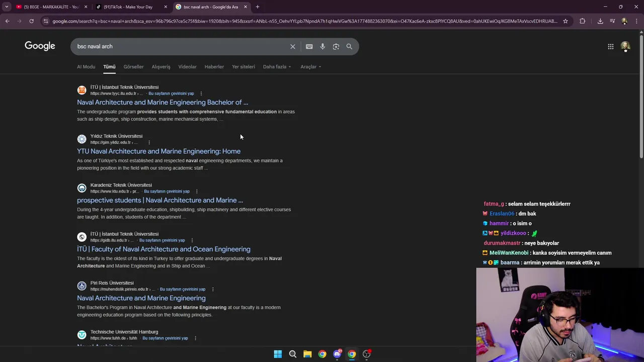Open Naval Architecture and Marine Engineering Bachelor link
Screen dimensions: 644x362
[x=163, y=103]
